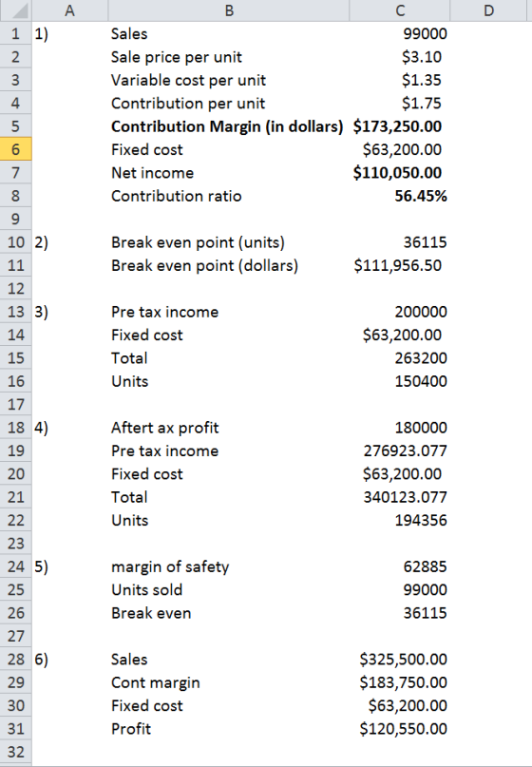
Task: Click the 276923.077 value cell
Action: tap(400, 451)
